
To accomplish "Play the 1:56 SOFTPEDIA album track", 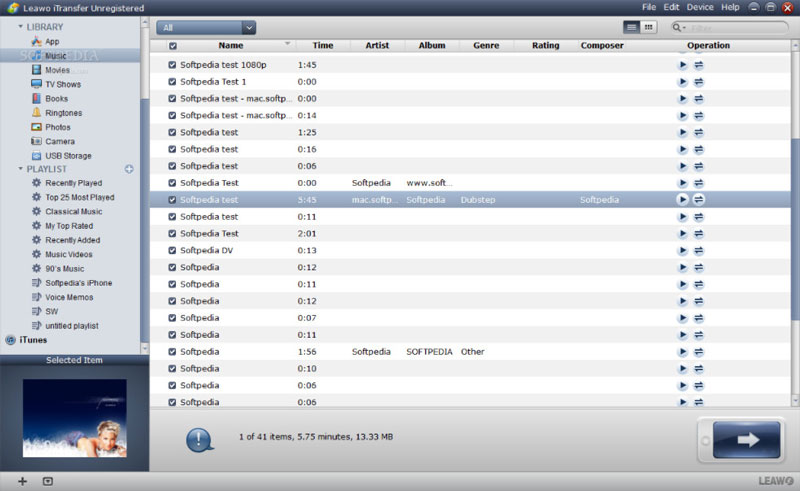I will pos(683,352).
